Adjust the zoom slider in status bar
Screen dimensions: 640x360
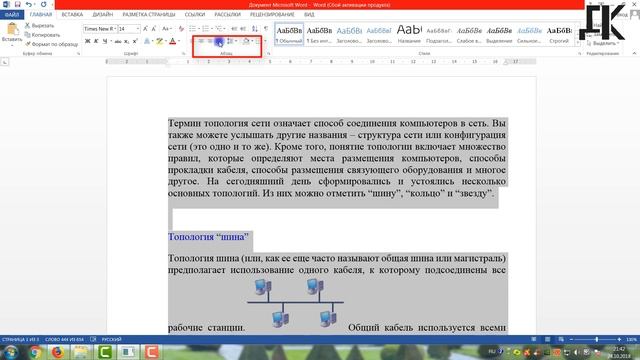[x=596, y=340]
